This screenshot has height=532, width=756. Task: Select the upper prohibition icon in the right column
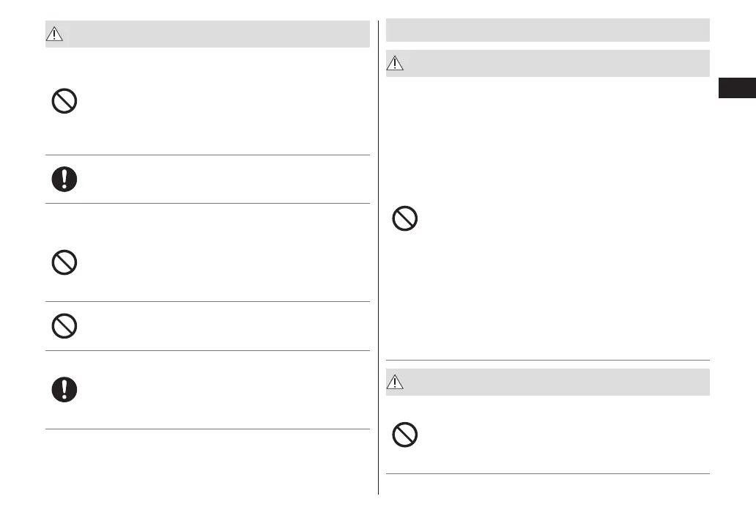coord(405,219)
